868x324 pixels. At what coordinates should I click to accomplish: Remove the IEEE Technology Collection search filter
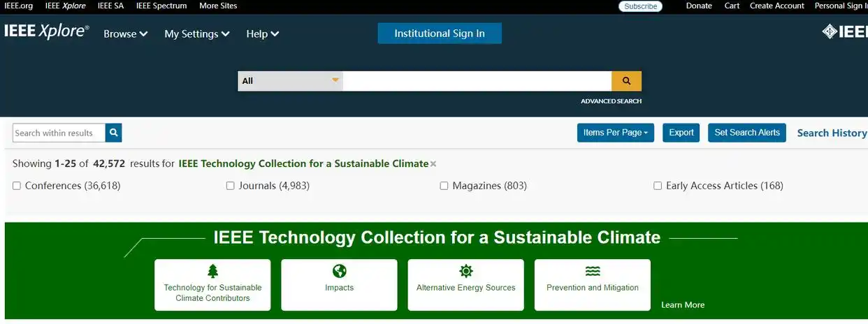[x=433, y=164]
